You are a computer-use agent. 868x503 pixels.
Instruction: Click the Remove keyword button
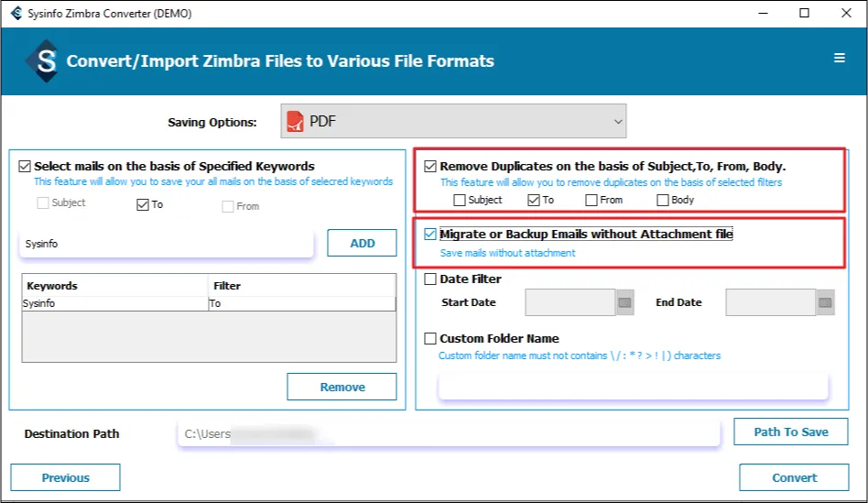pyautogui.click(x=342, y=387)
